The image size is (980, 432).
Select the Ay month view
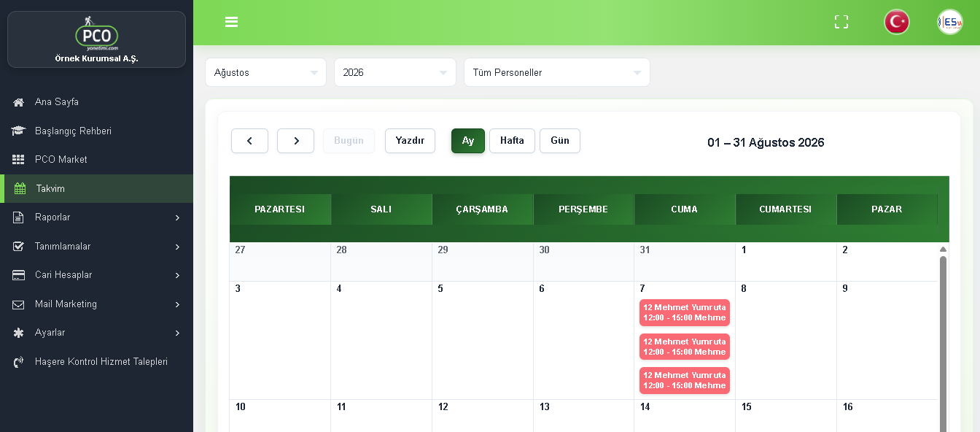coord(468,141)
